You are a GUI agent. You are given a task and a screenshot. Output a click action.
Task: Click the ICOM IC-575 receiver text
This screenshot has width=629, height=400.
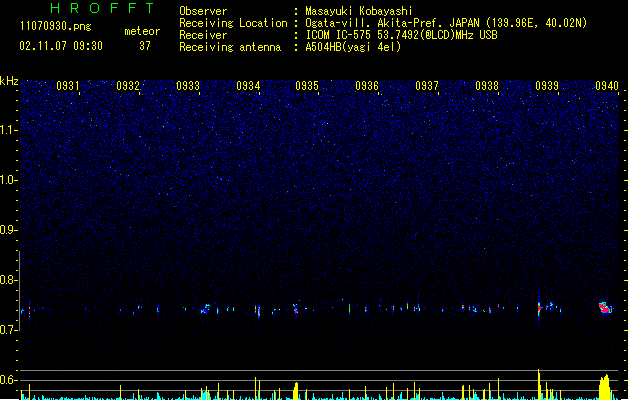(x=401, y=35)
